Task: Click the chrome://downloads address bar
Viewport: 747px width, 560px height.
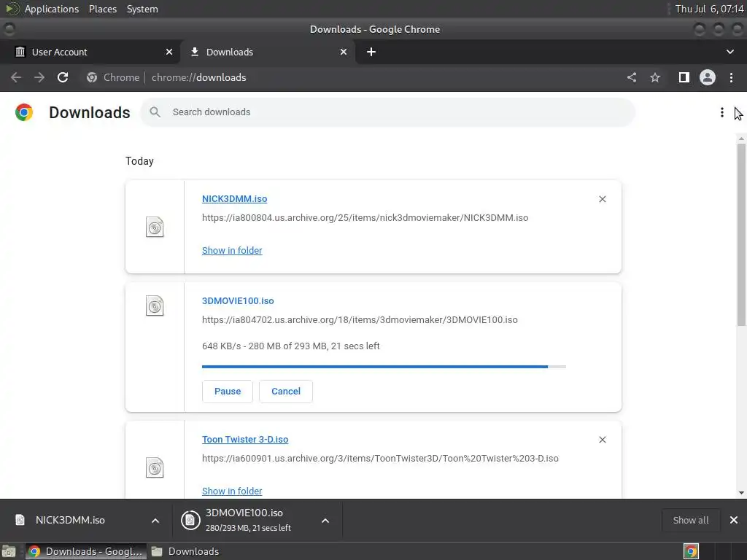Action: click(x=198, y=77)
